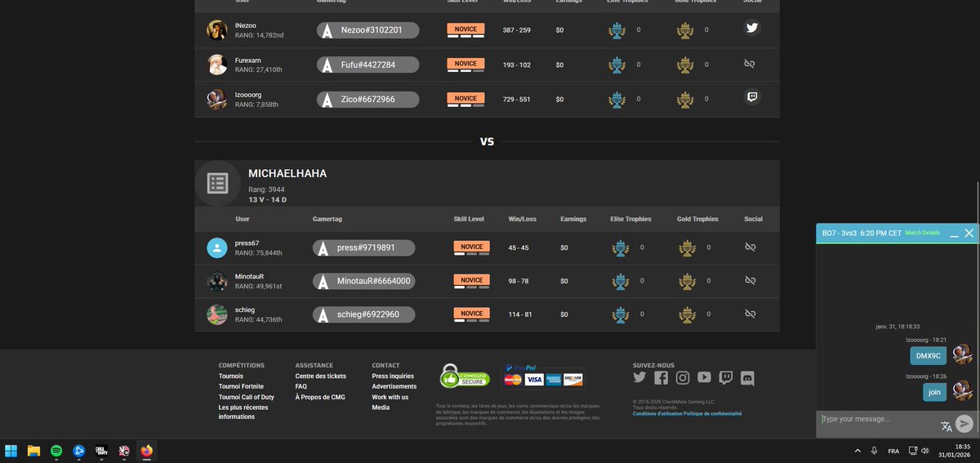Click gamertag press#9719891
Screen dimensions: 980x463
[x=364, y=247]
